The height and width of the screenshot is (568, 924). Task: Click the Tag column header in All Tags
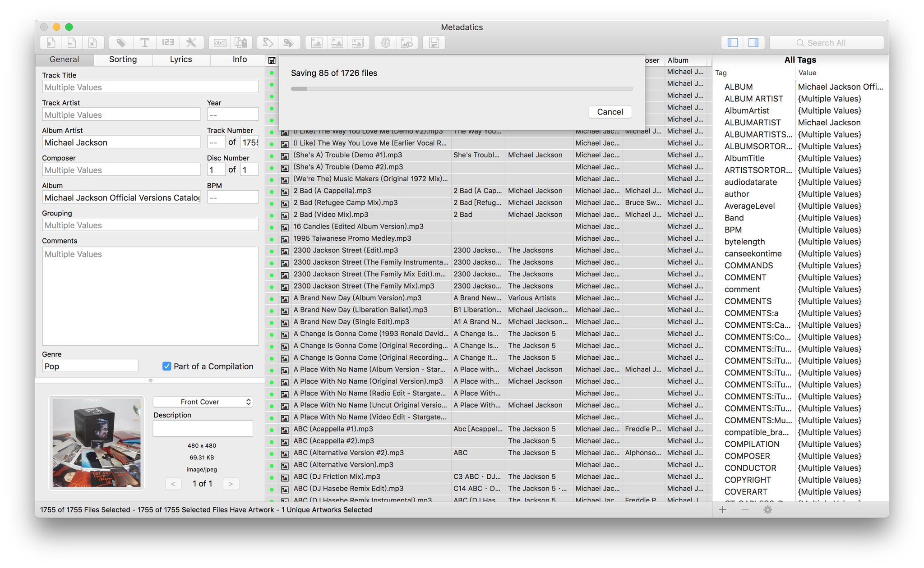[753, 73]
